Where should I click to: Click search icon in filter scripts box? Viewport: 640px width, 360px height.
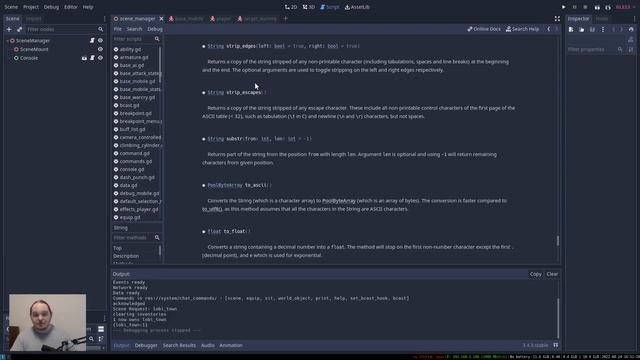point(157,39)
